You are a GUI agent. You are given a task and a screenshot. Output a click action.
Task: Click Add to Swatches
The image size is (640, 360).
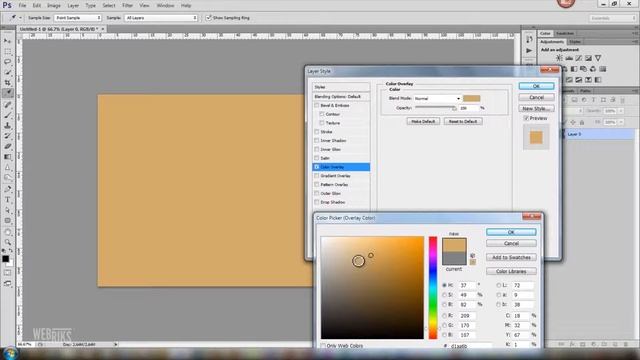511,257
